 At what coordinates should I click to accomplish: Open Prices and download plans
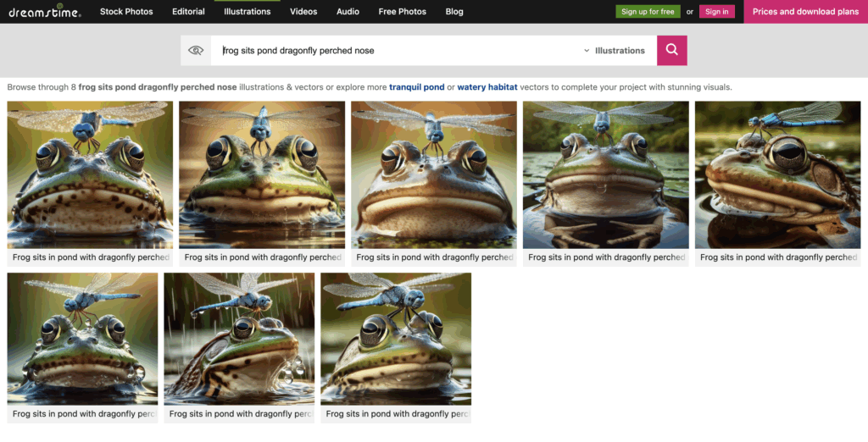[805, 12]
